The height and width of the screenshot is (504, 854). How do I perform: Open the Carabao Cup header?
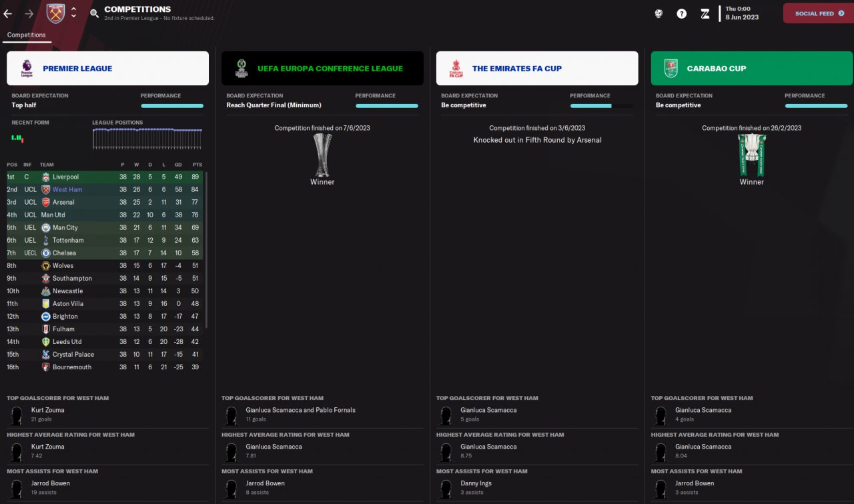pos(752,68)
